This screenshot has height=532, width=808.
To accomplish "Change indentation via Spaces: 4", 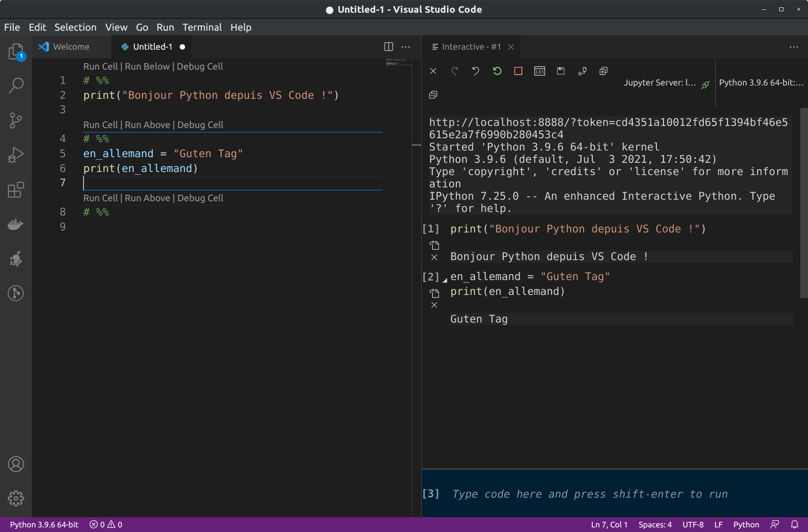I will [655, 524].
